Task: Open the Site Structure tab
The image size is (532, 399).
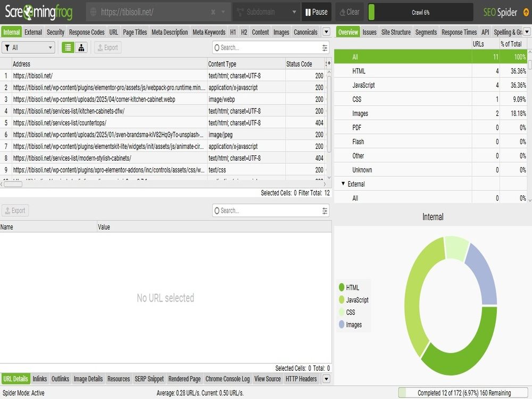Action: click(x=396, y=32)
